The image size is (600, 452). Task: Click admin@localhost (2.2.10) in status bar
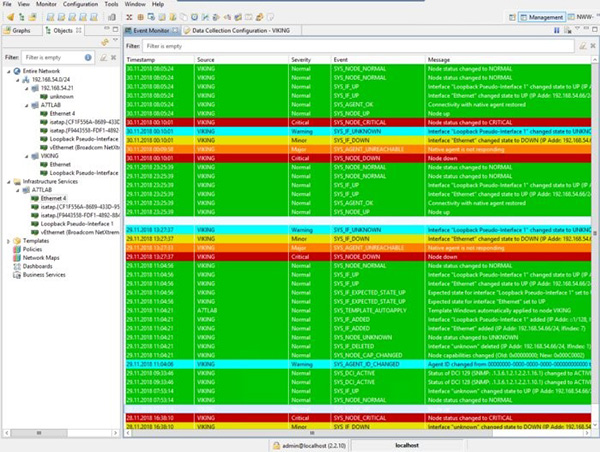(x=314, y=446)
